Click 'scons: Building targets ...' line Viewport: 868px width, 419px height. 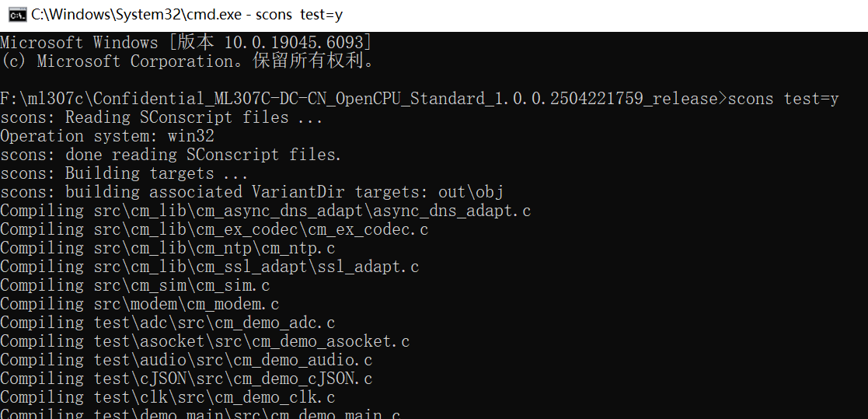point(124,173)
